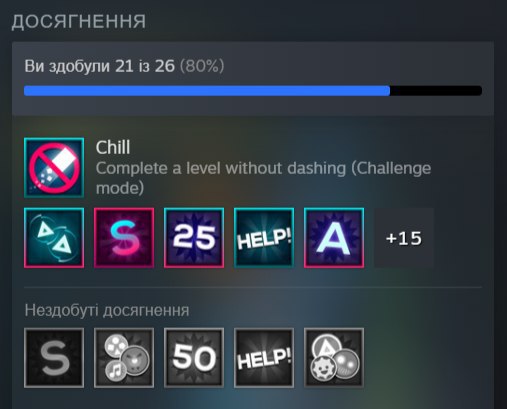The image size is (507, 409).
Task: Select the Chill achievement title
Action: [x=113, y=147]
